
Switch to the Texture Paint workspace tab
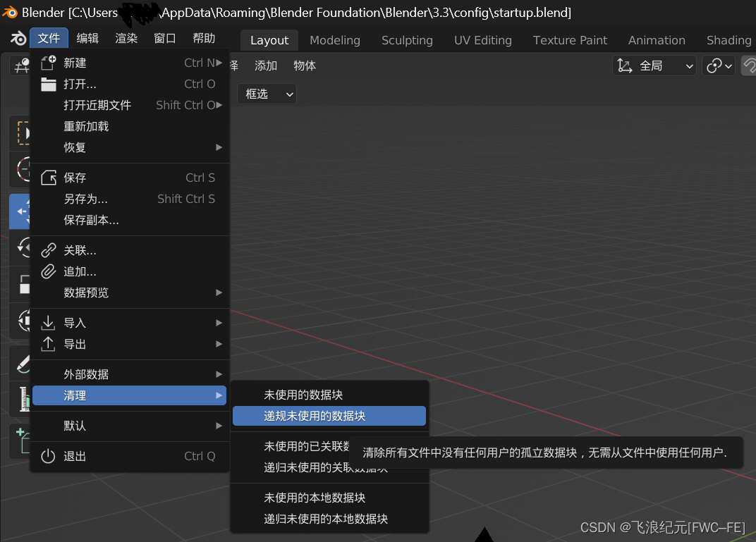coord(570,40)
